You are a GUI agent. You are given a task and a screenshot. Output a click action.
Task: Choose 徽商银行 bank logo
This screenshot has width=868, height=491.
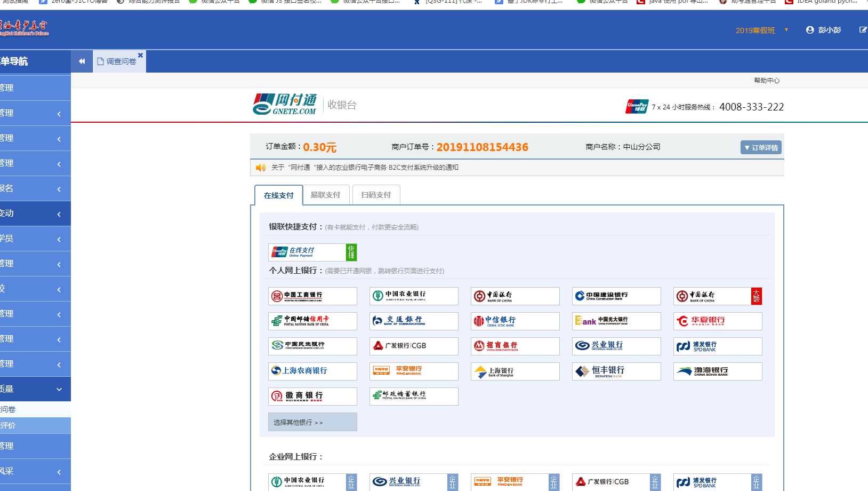click(x=312, y=397)
